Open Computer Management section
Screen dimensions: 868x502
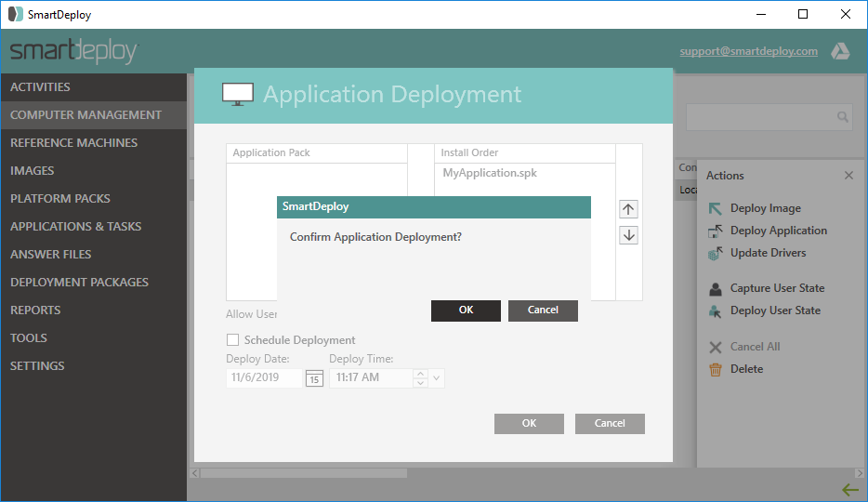94,115
